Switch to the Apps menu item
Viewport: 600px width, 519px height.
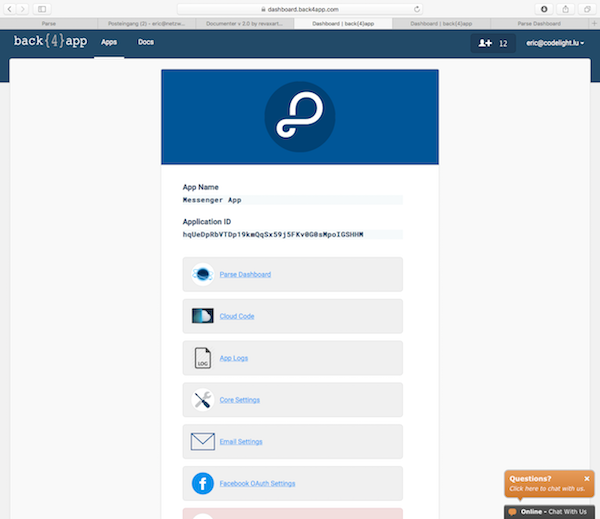point(109,42)
